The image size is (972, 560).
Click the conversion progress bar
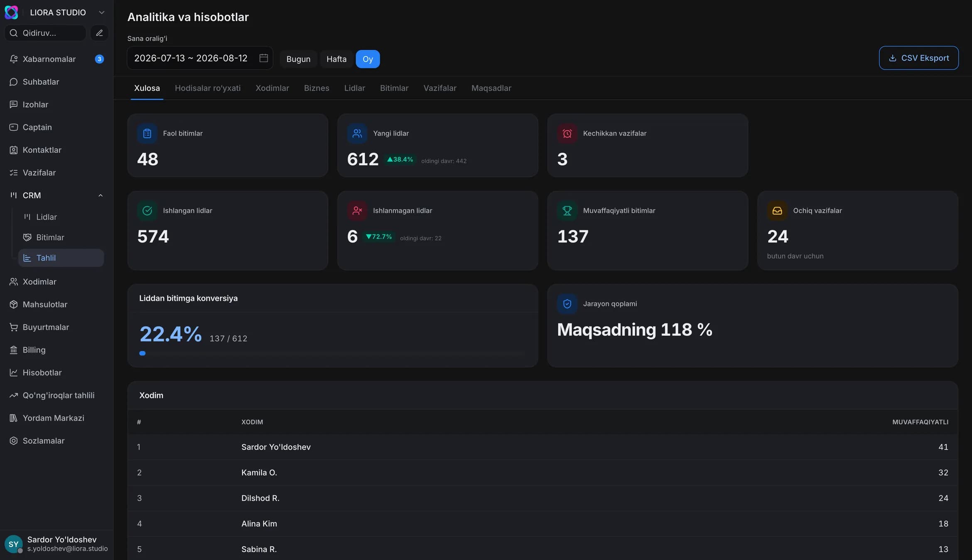332,353
